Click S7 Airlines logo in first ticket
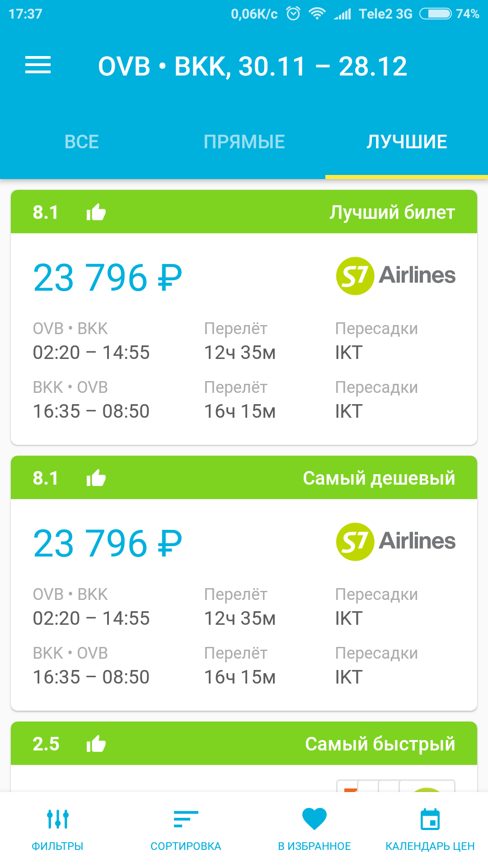 click(x=396, y=276)
